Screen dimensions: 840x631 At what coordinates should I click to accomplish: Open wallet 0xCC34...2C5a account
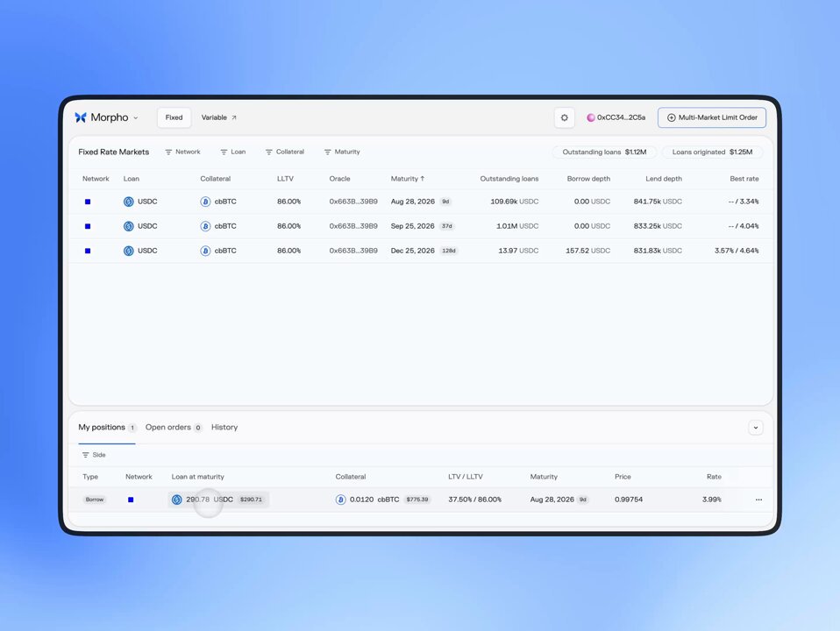pyautogui.click(x=616, y=117)
